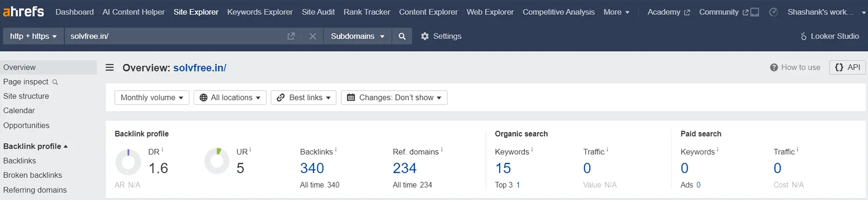Viewport: 868px width, 200px height.
Task: Click the display/monitor icon in header
Action: click(x=755, y=12)
